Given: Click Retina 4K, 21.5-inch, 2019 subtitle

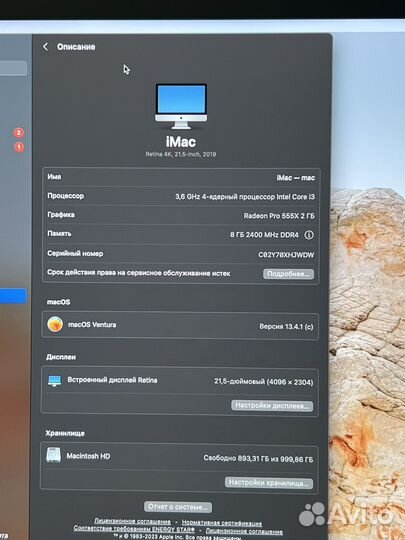Looking at the screenshot, I should click(x=181, y=154).
